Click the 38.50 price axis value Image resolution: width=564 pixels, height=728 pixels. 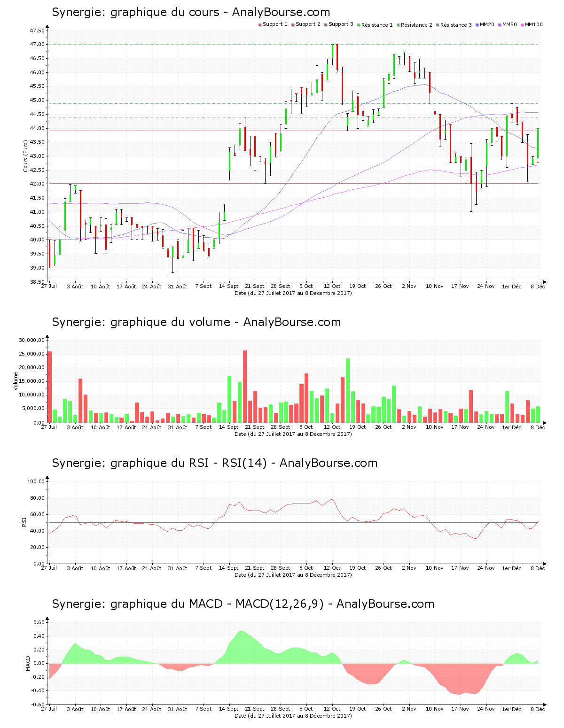click(x=37, y=282)
